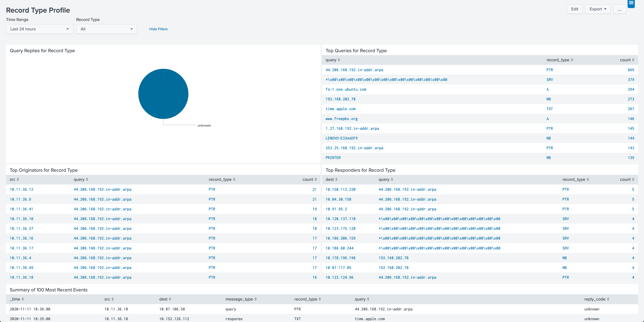This screenshot has width=644, height=322.
Task: Select originator source 10.11.36.27
Action: pyautogui.click(x=21, y=229)
